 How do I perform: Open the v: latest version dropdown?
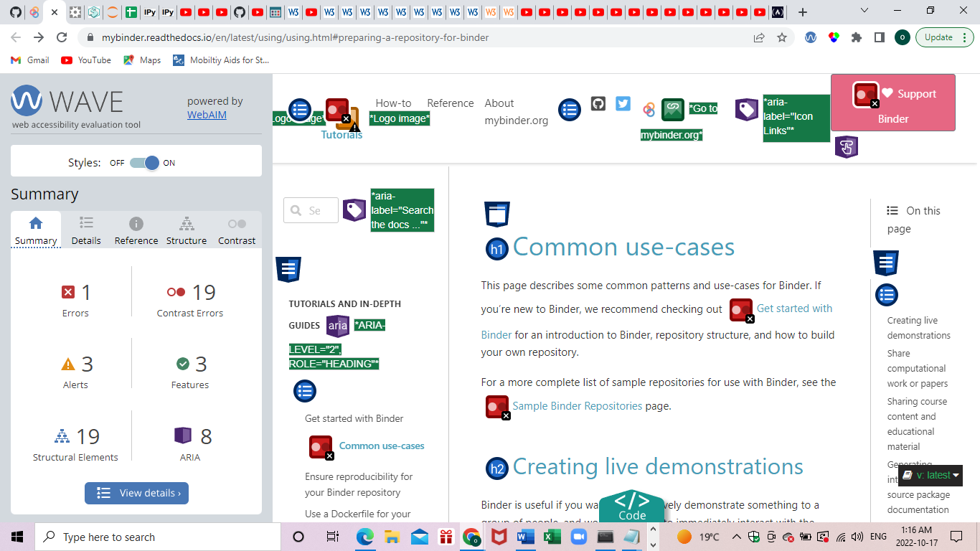930,475
